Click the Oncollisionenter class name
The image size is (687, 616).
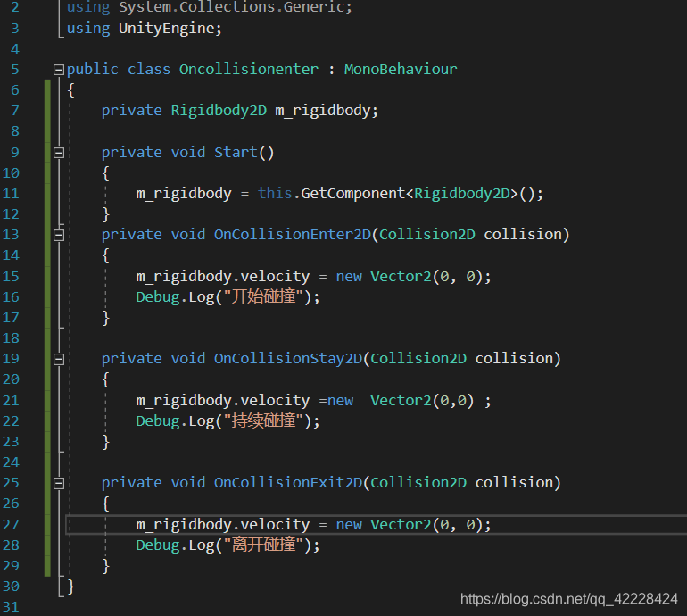248,70
